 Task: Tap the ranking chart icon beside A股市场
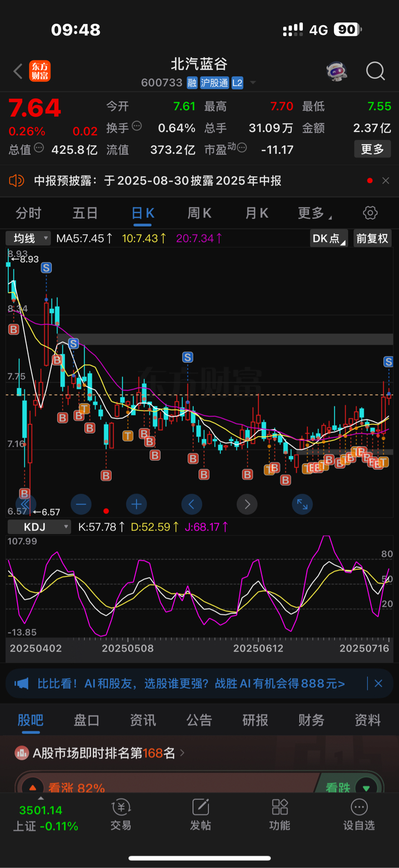(21, 753)
